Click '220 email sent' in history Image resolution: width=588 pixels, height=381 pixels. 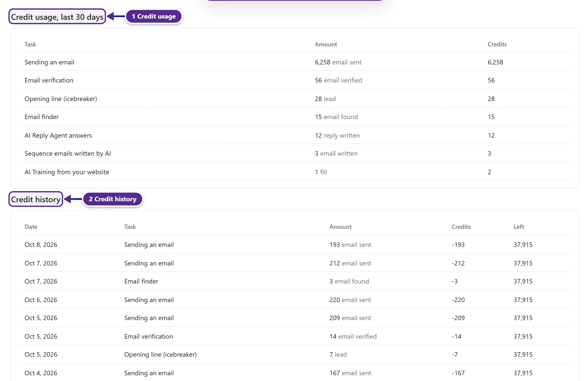click(x=350, y=300)
